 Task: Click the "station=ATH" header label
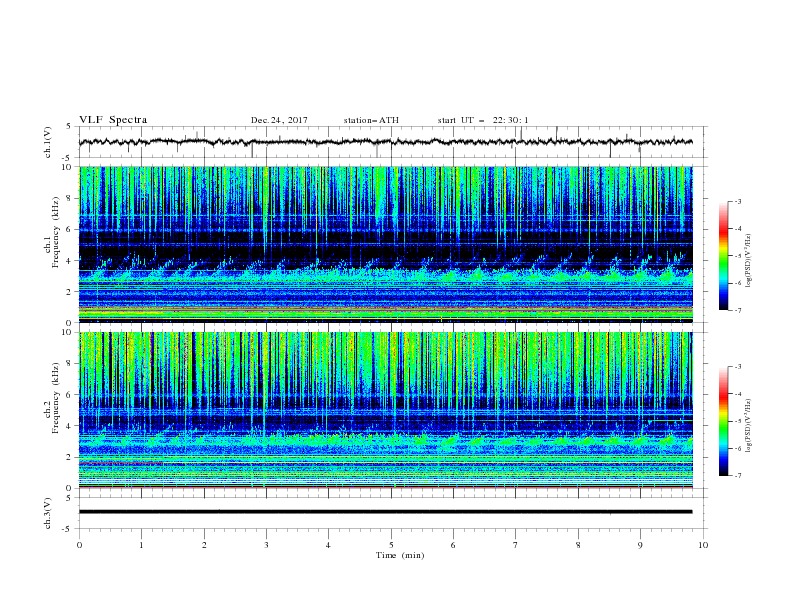click(x=371, y=120)
